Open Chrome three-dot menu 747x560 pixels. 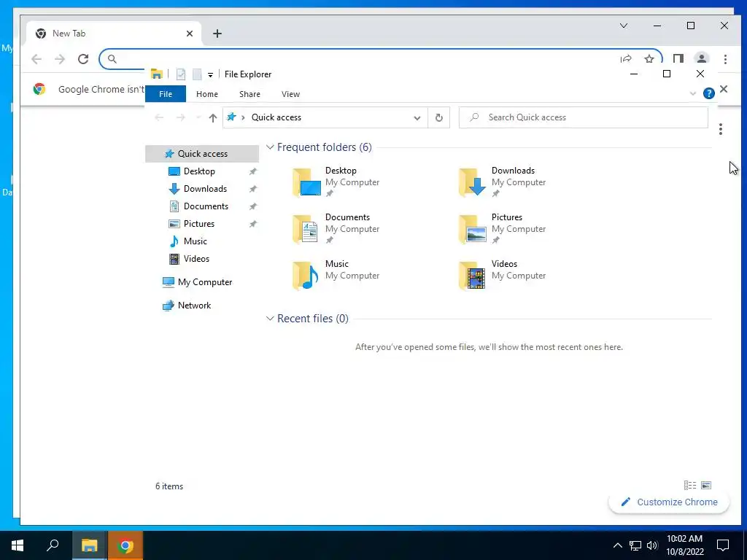(725, 59)
